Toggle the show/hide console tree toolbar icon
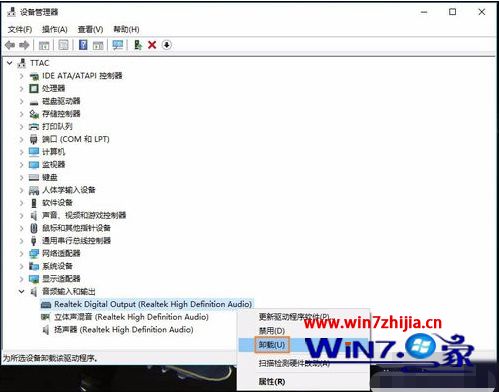500x392 pixels. coord(44,45)
